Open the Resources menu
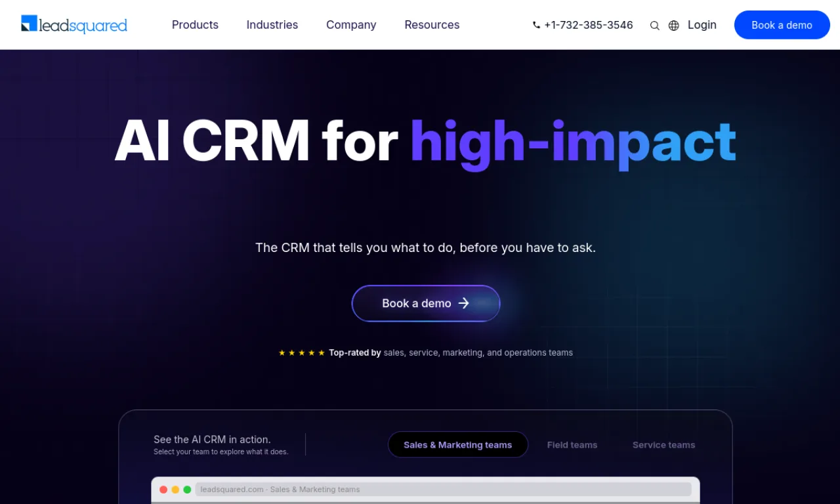This screenshot has width=840, height=504. pos(432,25)
